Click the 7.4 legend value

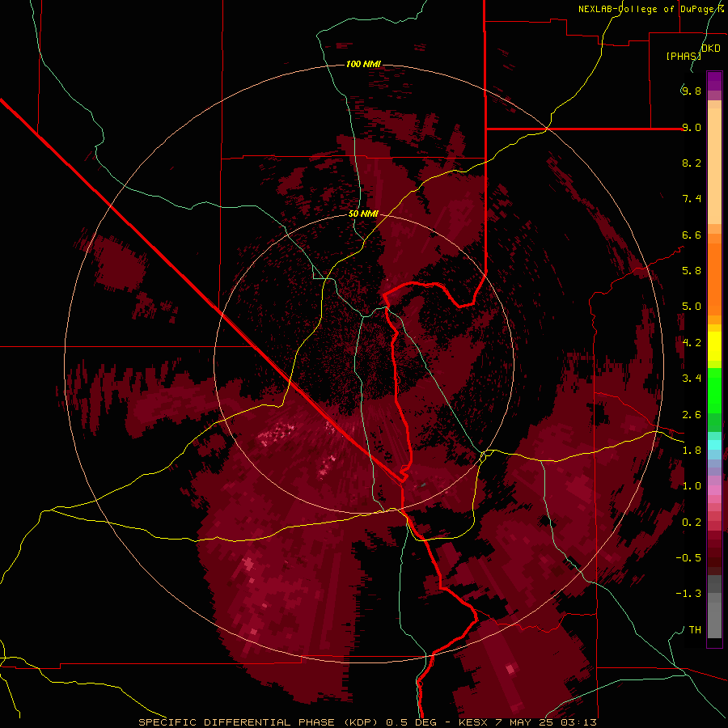(692, 199)
